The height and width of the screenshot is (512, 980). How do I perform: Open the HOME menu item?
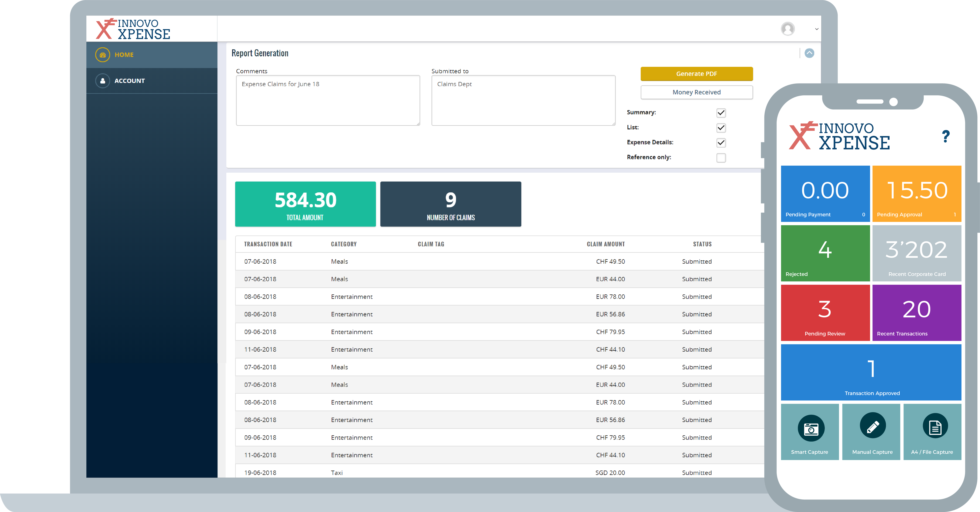[124, 55]
